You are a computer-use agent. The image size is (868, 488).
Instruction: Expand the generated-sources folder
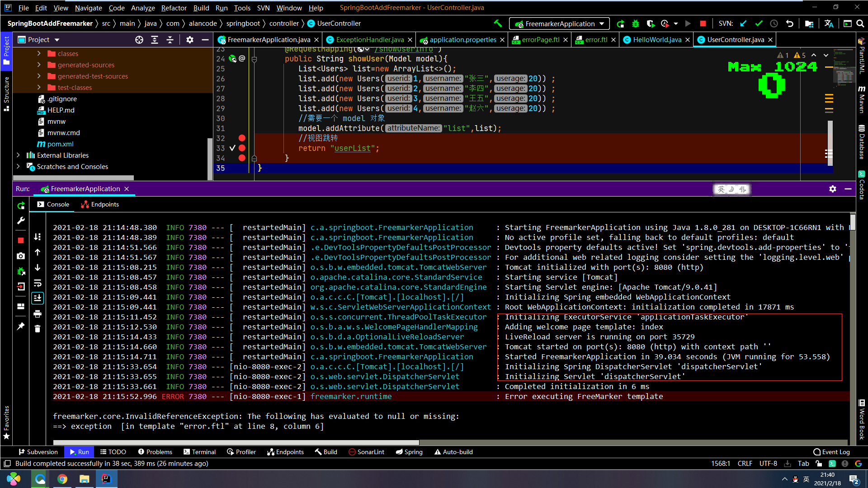pos(39,65)
